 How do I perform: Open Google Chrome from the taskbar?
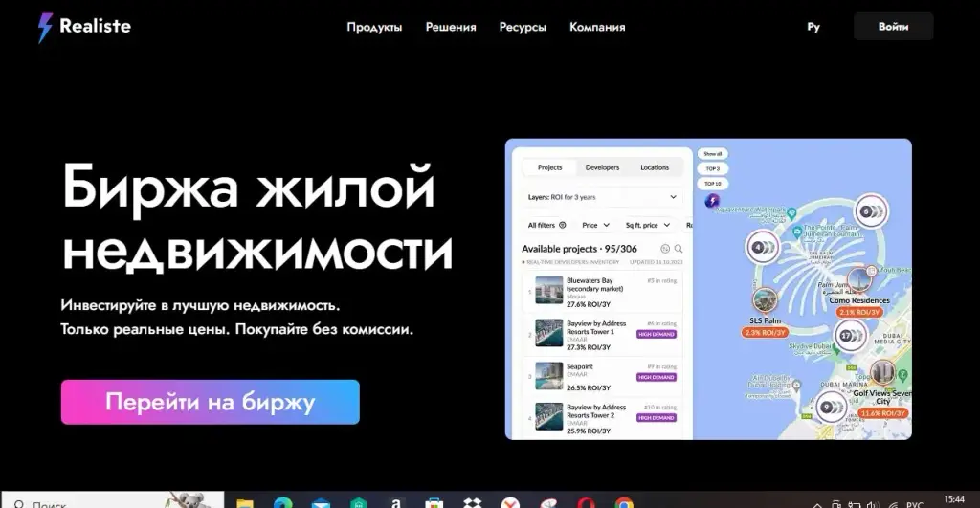(624, 503)
